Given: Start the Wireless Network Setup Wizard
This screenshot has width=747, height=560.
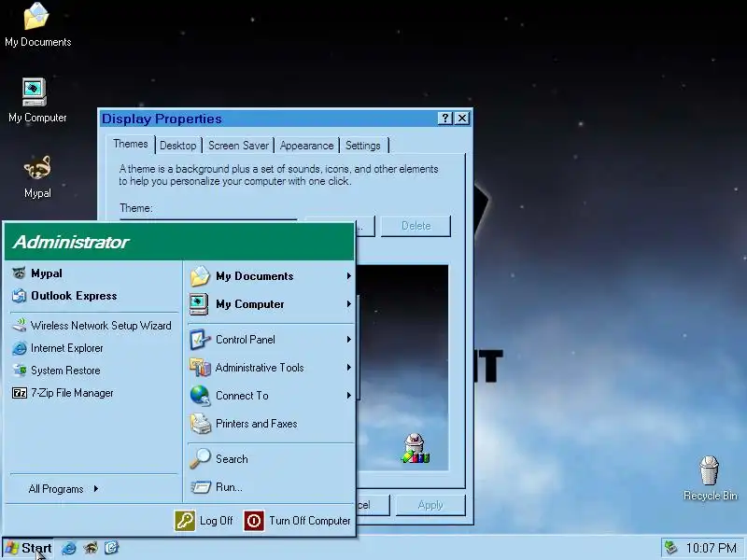Looking at the screenshot, I should (x=94, y=326).
